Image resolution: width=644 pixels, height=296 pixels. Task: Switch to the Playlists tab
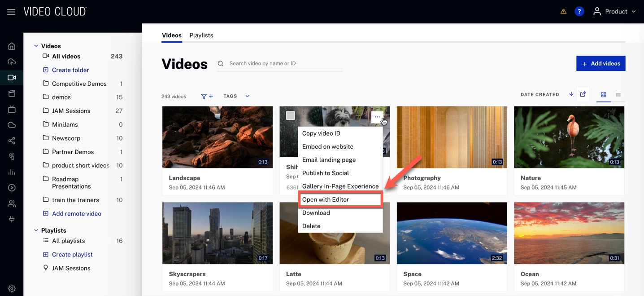coord(201,35)
